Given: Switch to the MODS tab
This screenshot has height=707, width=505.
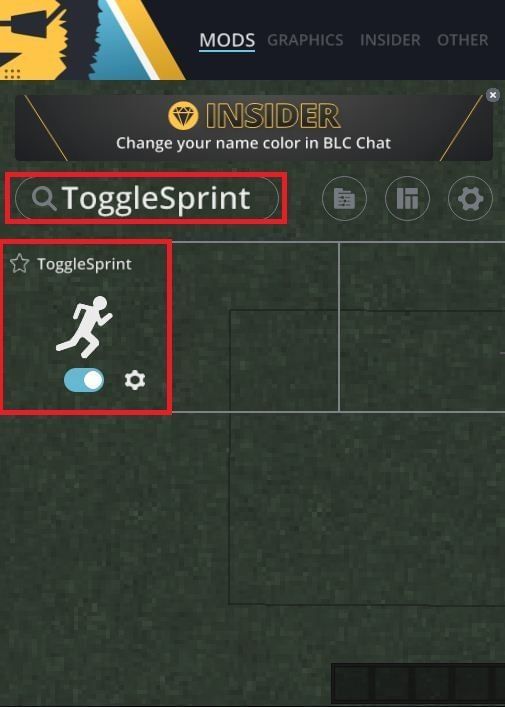Looking at the screenshot, I should pyautogui.click(x=227, y=40).
